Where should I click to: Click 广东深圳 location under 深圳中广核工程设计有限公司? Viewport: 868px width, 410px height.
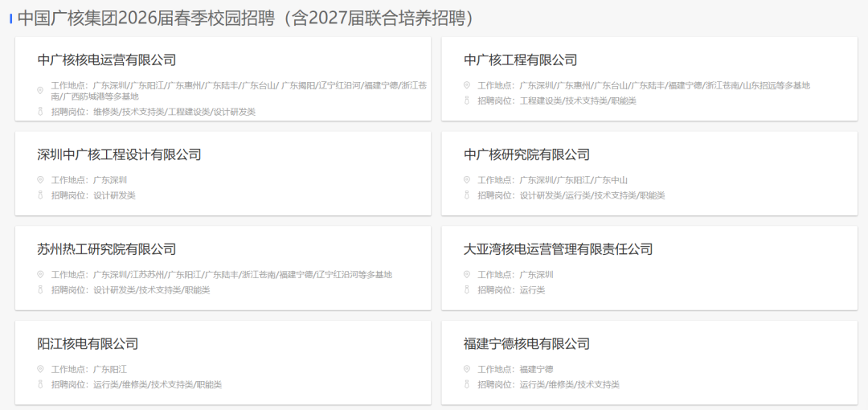click(110, 180)
